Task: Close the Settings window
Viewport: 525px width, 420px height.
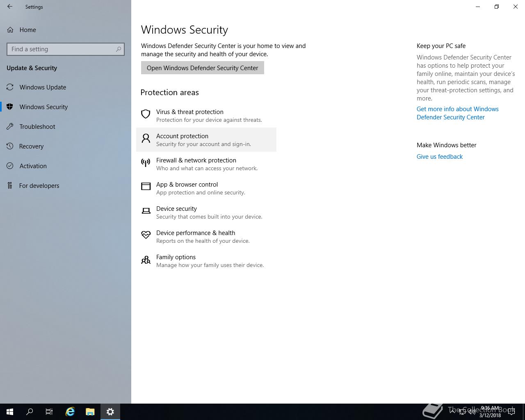Action: 516,7
